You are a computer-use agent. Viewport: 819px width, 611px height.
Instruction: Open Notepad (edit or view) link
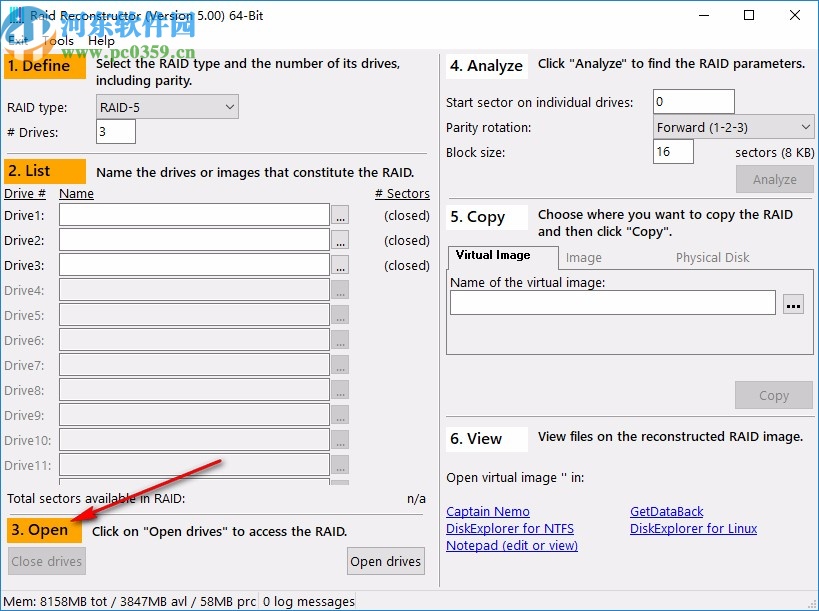[x=512, y=545]
